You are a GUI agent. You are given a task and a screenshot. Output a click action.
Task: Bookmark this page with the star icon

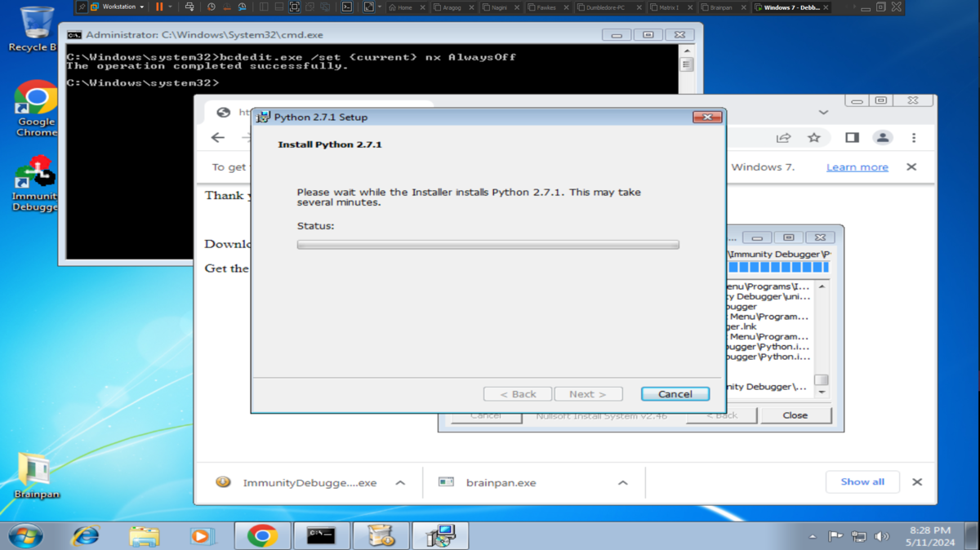click(x=814, y=138)
